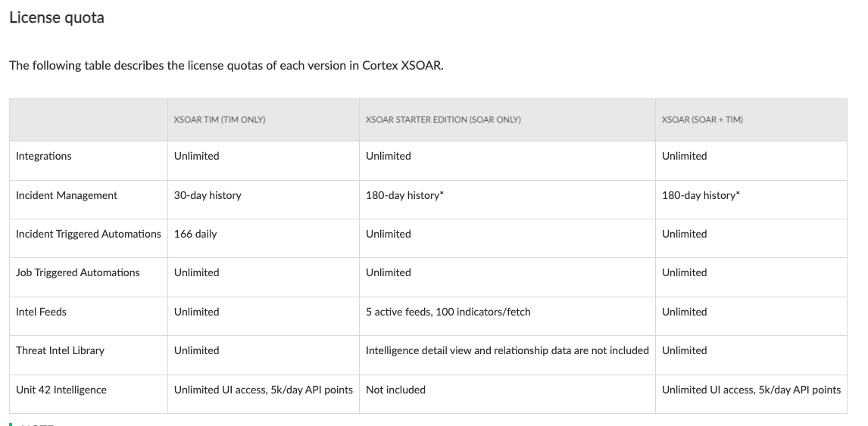
Task: Click the Threat Intel Library row label
Action: [61, 350]
